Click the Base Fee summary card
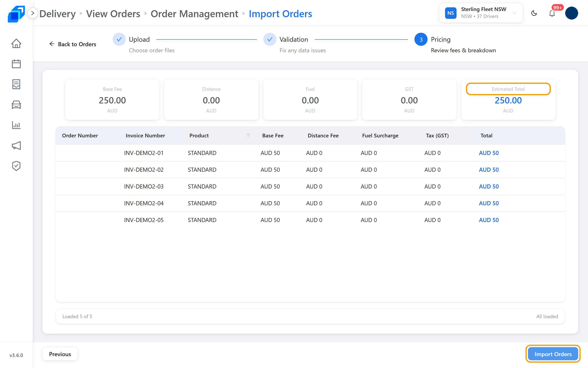 [x=112, y=100]
